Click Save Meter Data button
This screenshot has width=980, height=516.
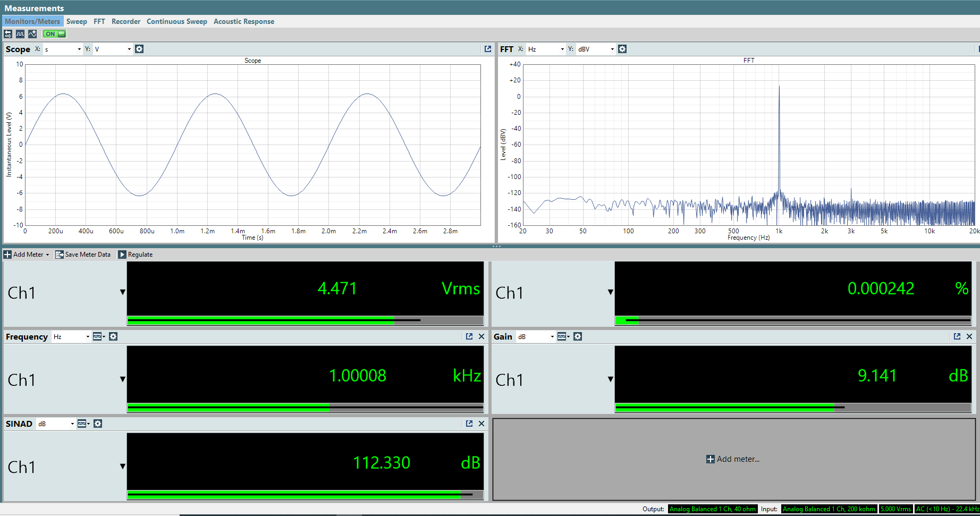(83, 255)
